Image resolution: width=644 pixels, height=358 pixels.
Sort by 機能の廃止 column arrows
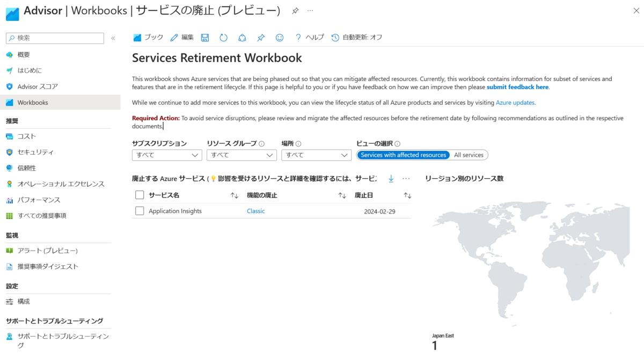pyautogui.click(x=342, y=195)
